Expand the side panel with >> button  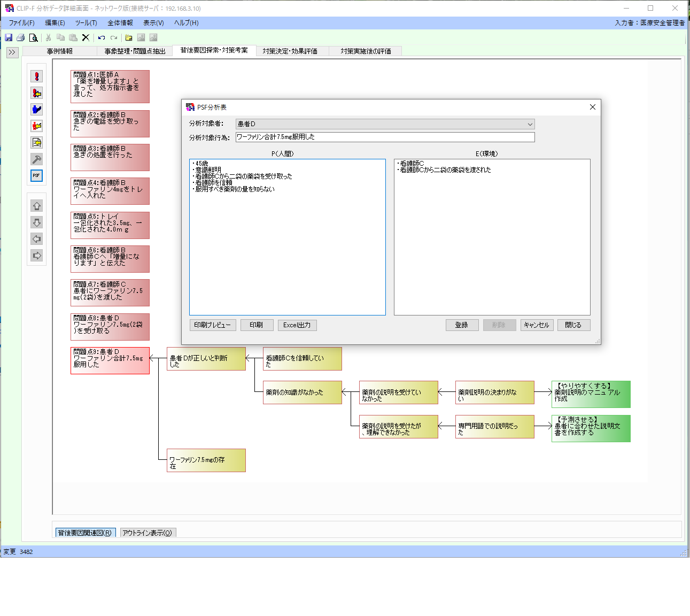[x=12, y=52]
